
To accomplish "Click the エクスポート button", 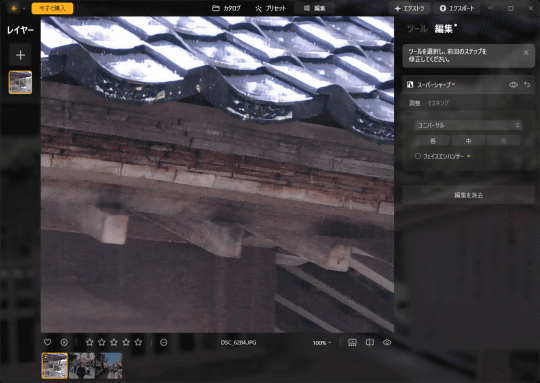I will [x=457, y=8].
